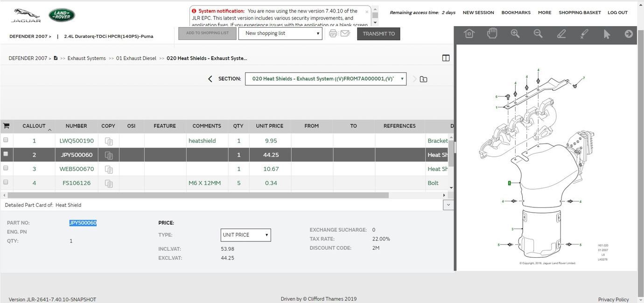Viewport: 644px width, 303px height.
Task: Copy part number JPY500060
Action: (x=109, y=155)
